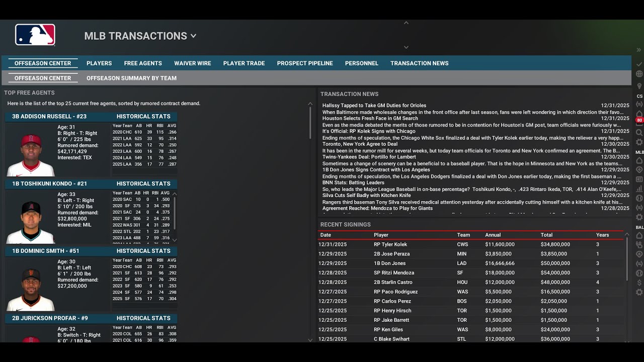Open the dollar sign finances icon

click(x=639, y=283)
